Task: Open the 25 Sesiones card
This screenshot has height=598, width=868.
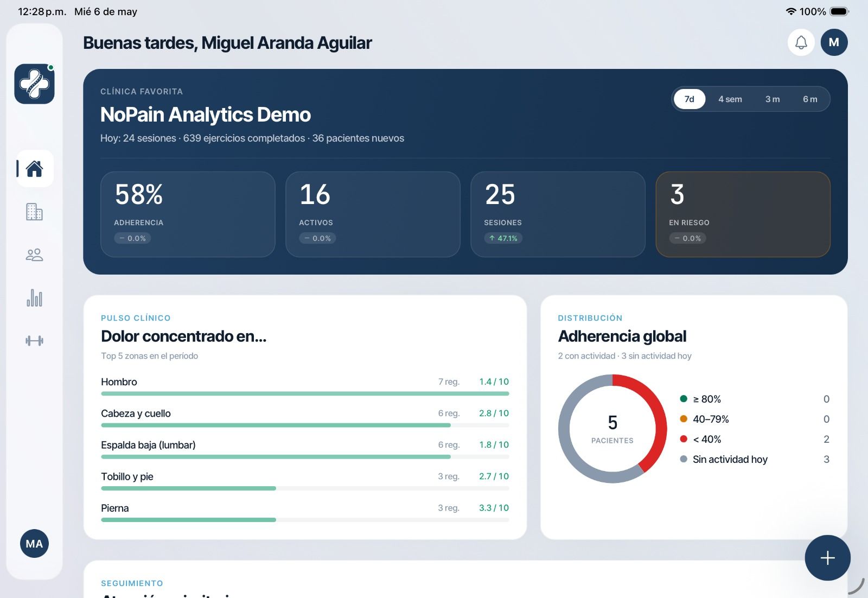Action: coord(558,214)
